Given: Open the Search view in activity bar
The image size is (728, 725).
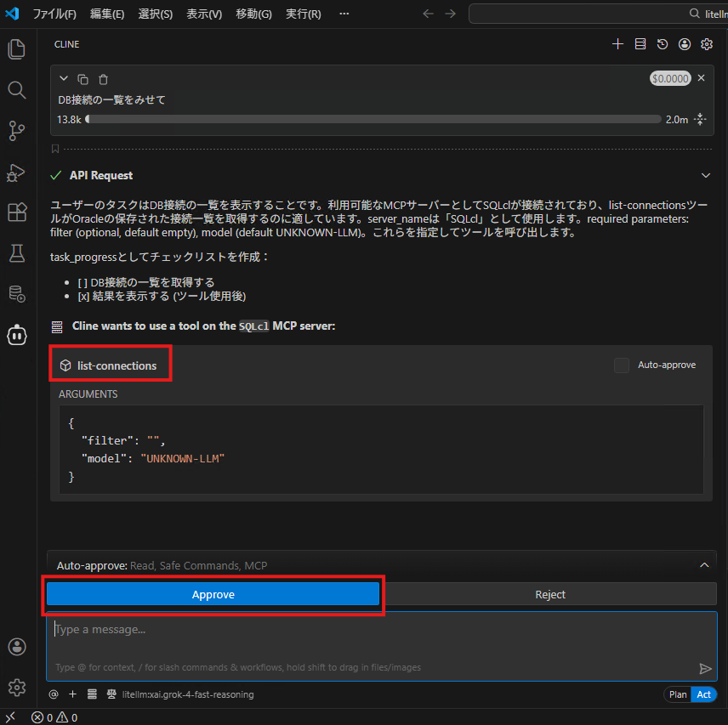Looking at the screenshot, I should click(x=17, y=90).
